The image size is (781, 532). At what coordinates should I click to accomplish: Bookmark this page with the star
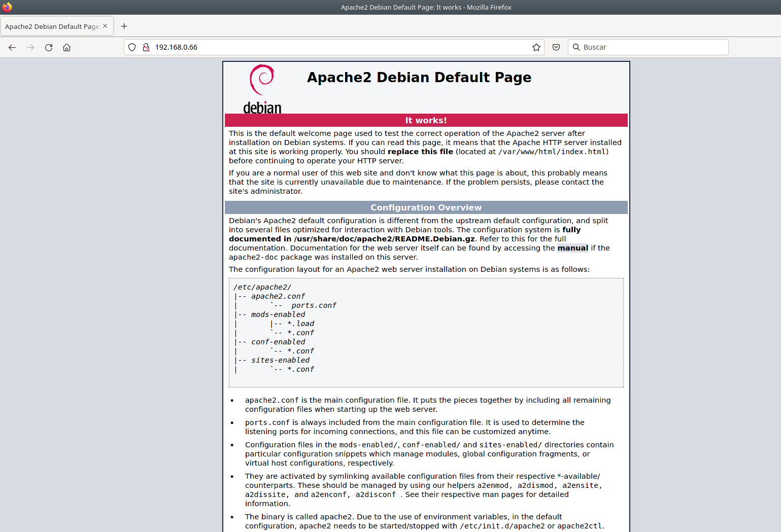[536, 47]
